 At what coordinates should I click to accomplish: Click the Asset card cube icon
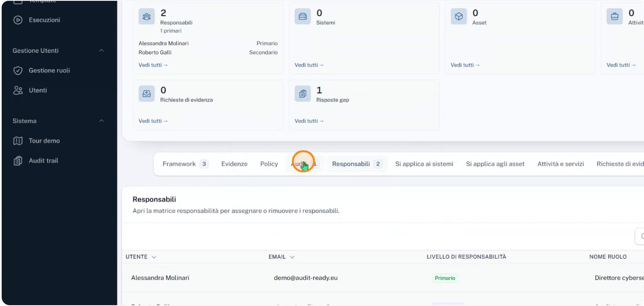459,17
